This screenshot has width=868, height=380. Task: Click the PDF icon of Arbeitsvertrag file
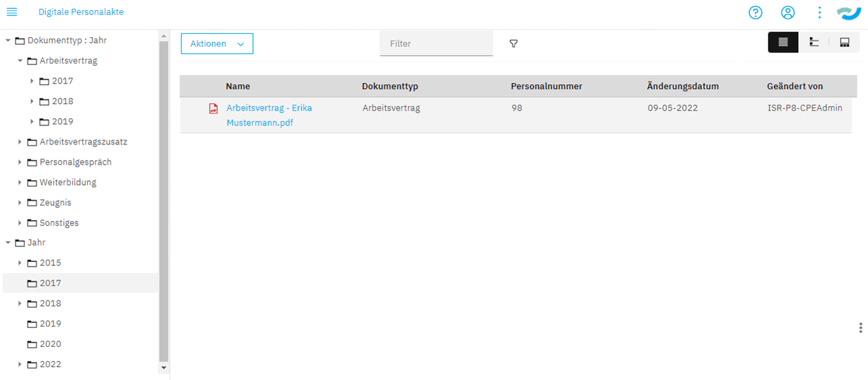coord(213,109)
